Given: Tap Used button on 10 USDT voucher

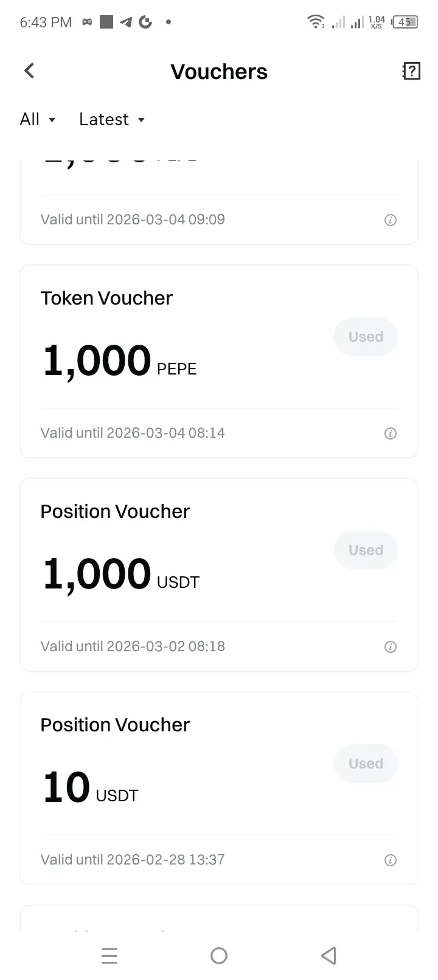Looking at the screenshot, I should tap(366, 764).
